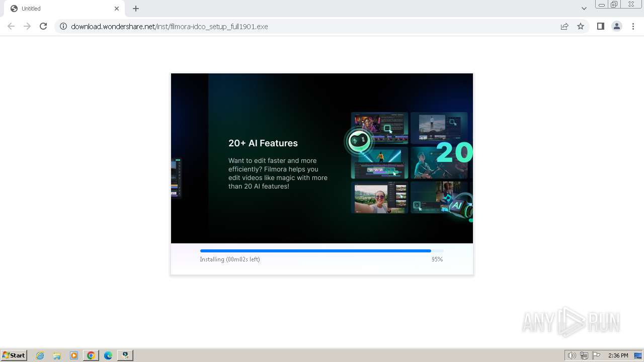Viewport: 644px width, 362px height.
Task: Switch to Chrome in taskbar
Action: [x=91, y=355]
